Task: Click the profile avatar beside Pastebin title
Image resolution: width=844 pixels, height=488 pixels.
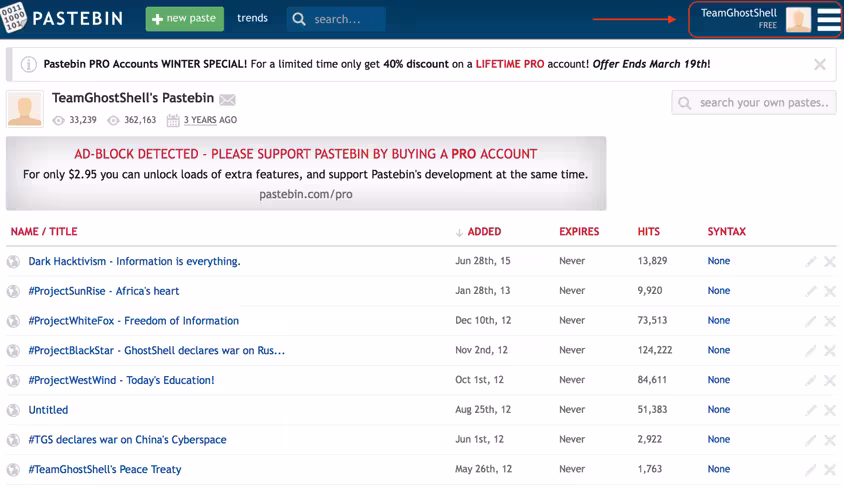Action: coord(25,109)
